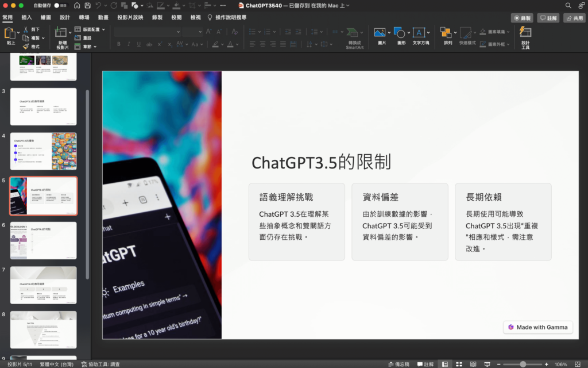Open 快速樣式 quick styles
Viewport: 588px width, 368px height.
coord(465,33)
